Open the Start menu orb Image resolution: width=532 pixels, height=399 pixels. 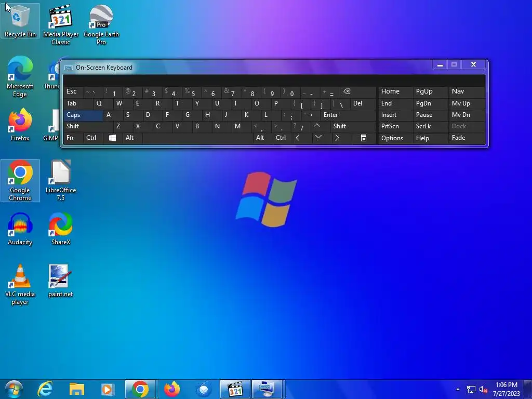click(x=14, y=389)
